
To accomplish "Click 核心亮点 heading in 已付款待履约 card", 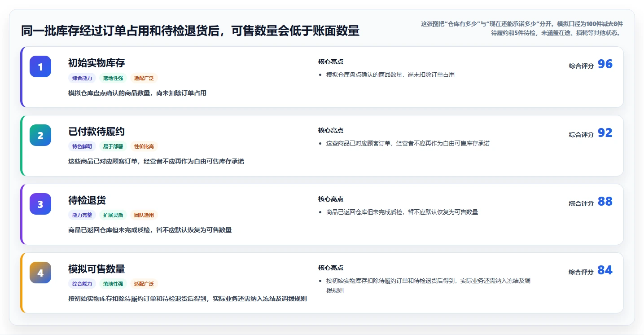I will (331, 130).
